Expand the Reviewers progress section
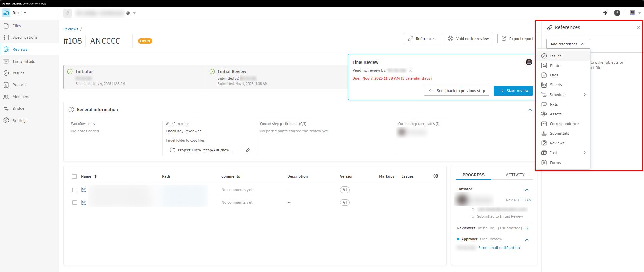Image resolution: width=644 pixels, height=272 pixels. [x=527, y=229]
